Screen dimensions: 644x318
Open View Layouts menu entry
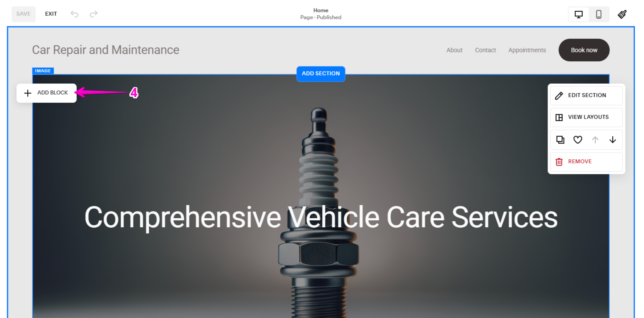586,117
